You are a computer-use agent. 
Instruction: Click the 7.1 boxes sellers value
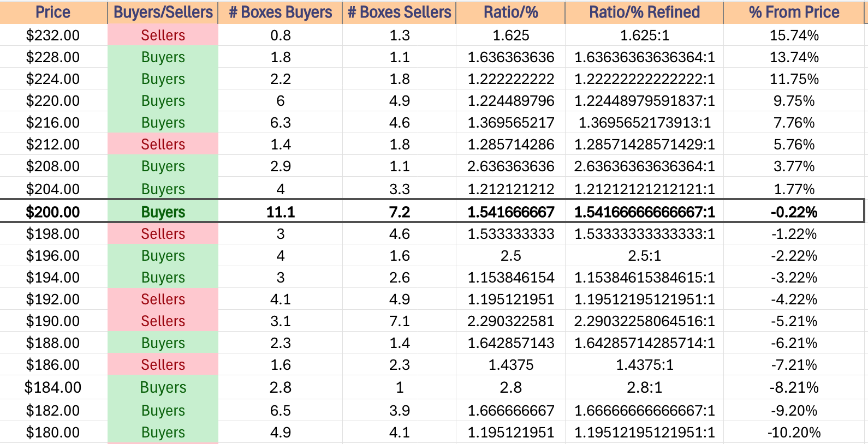[x=399, y=321]
